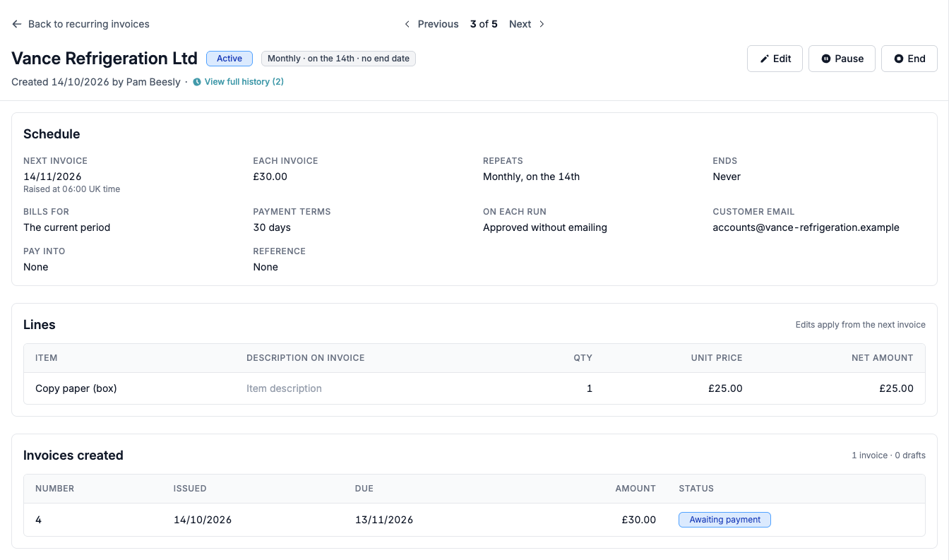The image size is (949, 560).
Task: Click the next invoice date 14/11/2026
Action: (52, 177)
